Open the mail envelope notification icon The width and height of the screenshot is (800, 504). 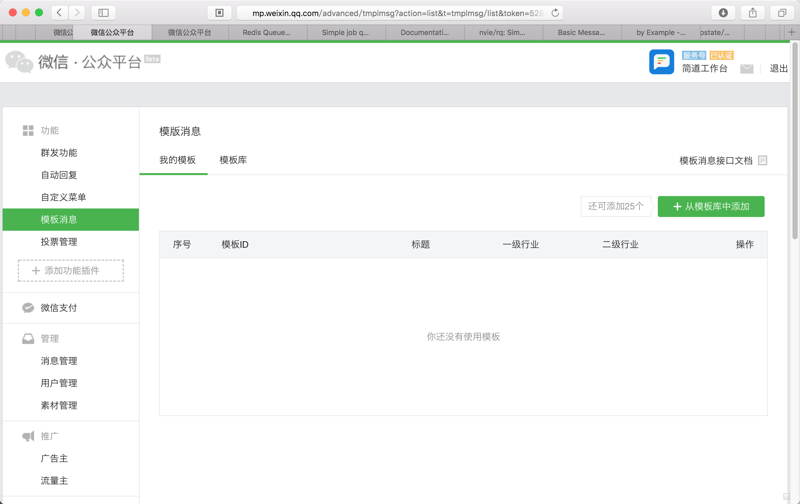click(746, 69)
